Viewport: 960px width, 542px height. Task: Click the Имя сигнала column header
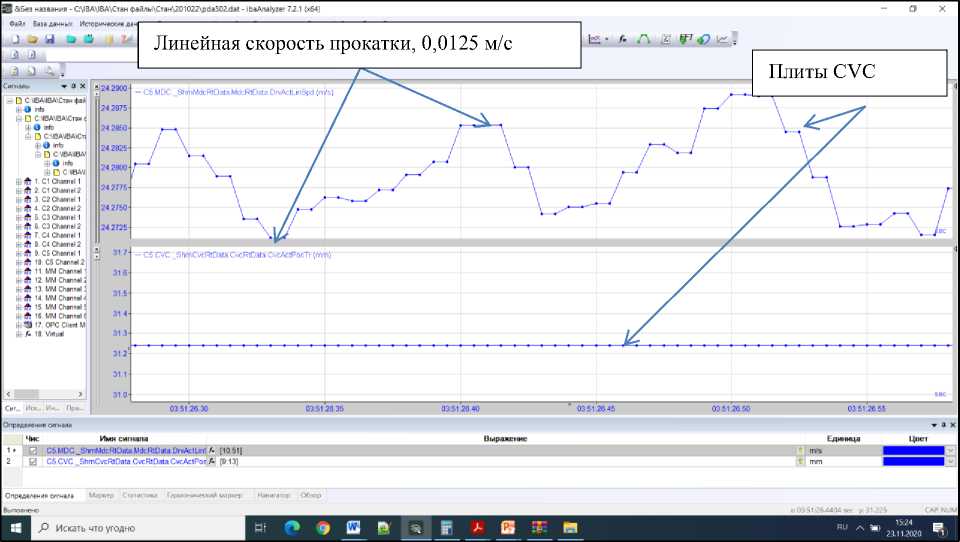tap(124, 438)
